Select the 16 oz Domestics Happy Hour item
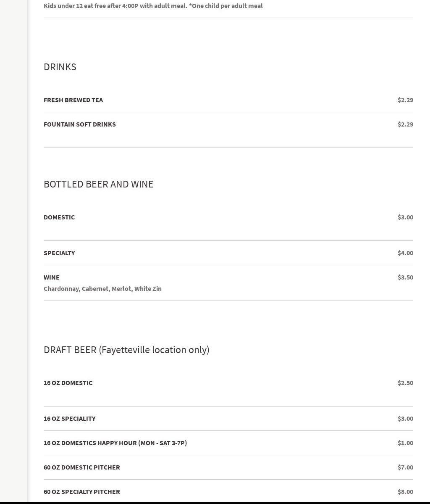The width and height of the screenshot is (430, 504). click(x=115, y=443)
